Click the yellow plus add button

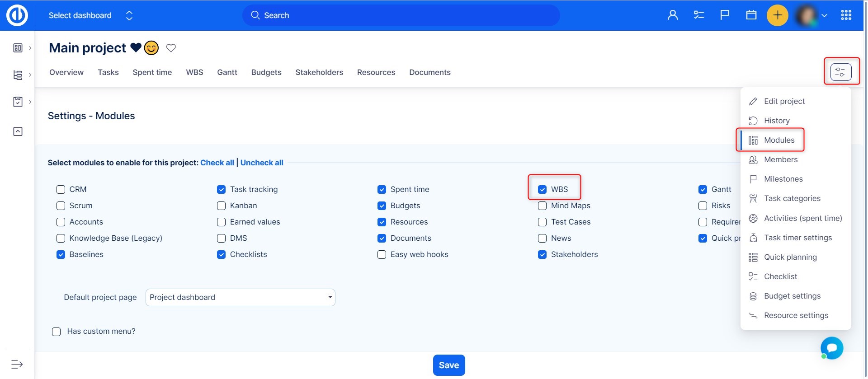pyautogui.click(x=777, y=15)
